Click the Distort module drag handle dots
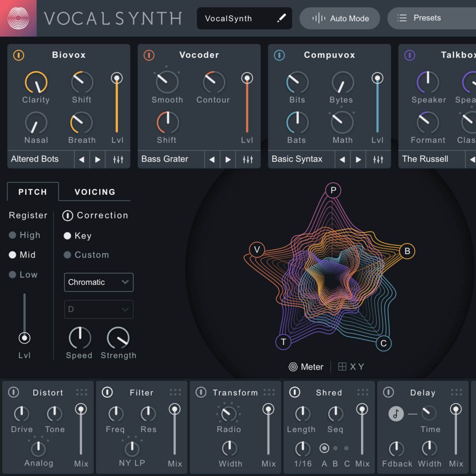Viewport: 476px width, 476px height. (81, 392)
